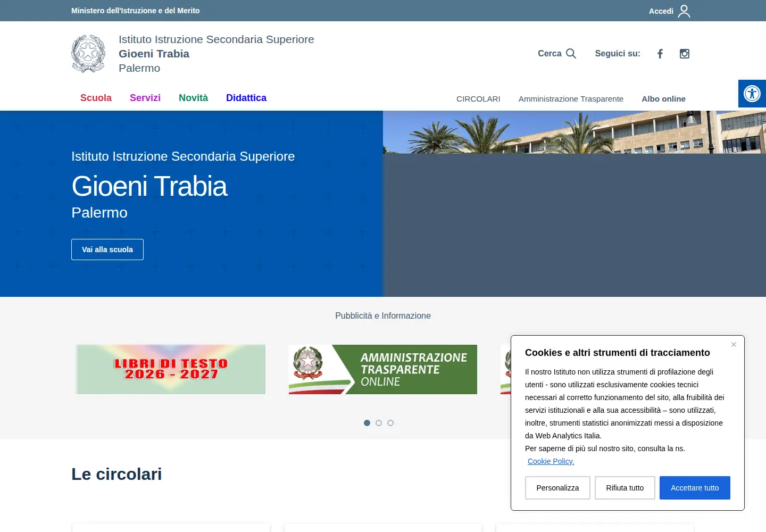Click the Cerca search label

(x=549, y=53)
